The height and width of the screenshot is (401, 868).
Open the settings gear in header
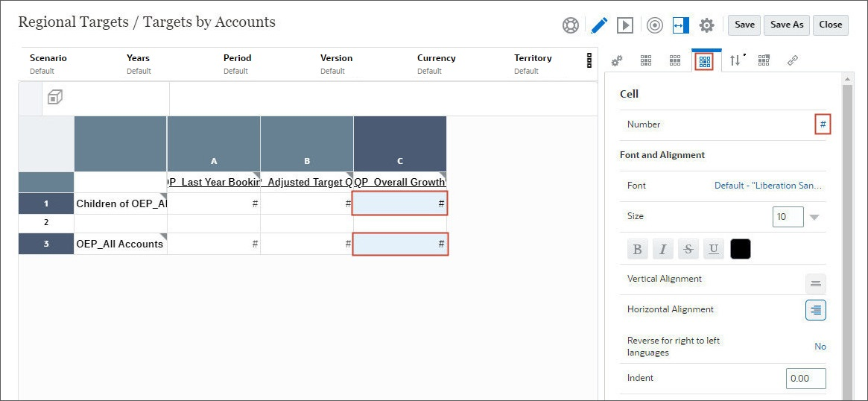(707, 25)
